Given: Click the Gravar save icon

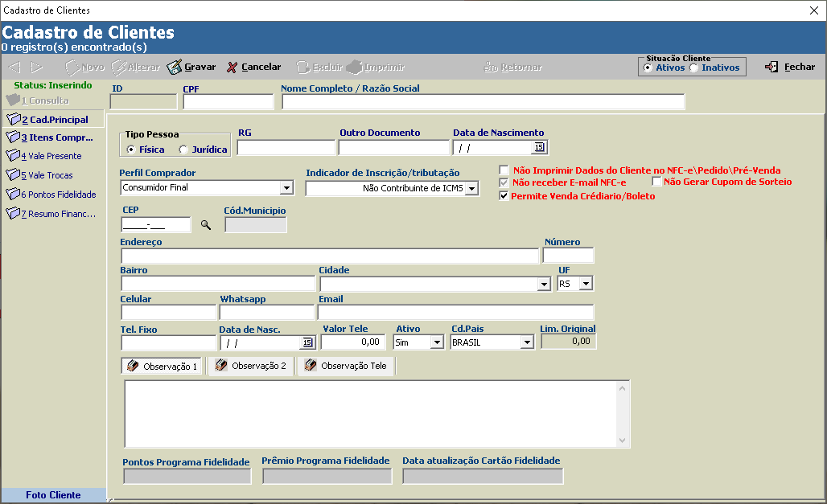Looking at the screenshot, I should point(174,67).
